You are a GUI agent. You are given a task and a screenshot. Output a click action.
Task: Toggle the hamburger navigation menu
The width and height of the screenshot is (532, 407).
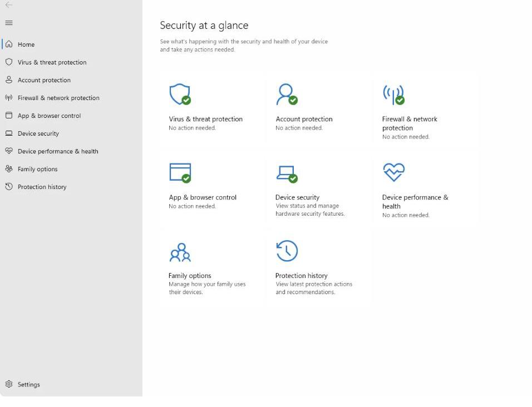click(x=9, y=23)
